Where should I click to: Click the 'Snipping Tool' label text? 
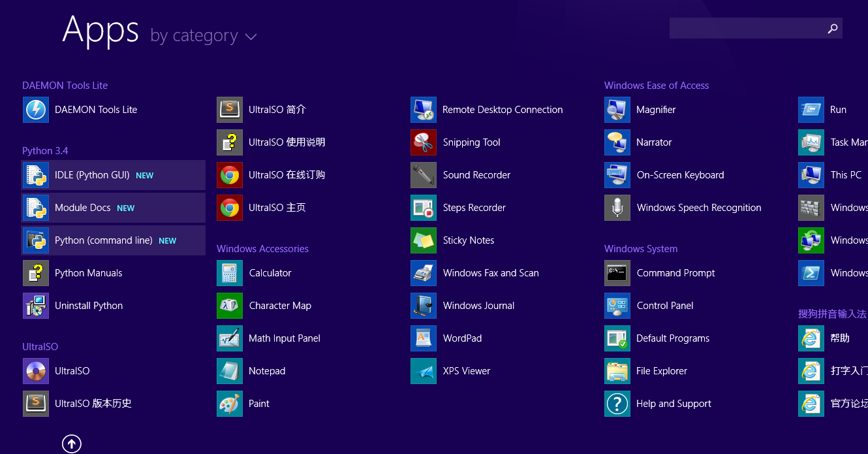[471, 142]
